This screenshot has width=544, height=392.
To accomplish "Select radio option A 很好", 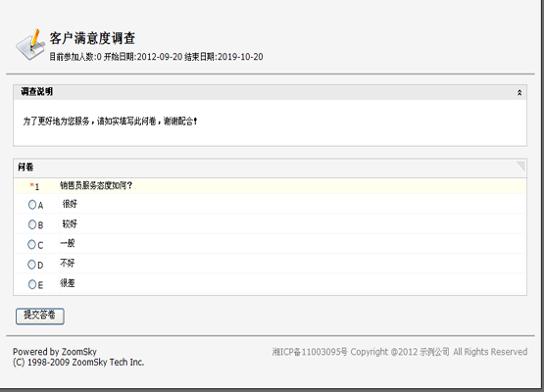I will 32,205.
